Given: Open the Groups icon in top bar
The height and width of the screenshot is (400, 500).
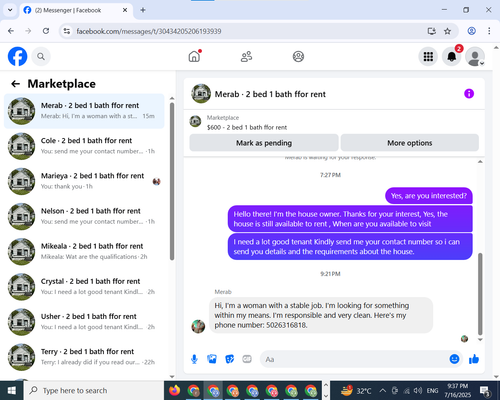Looking at the screenshot, I should pos(298,57).
